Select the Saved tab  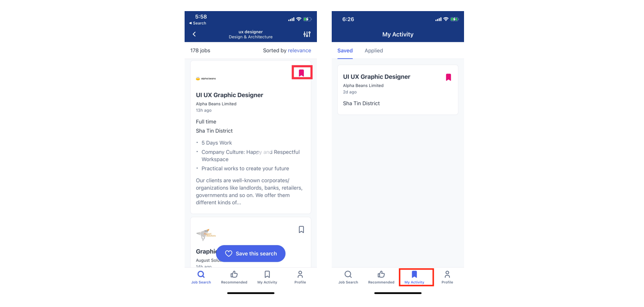345,50
